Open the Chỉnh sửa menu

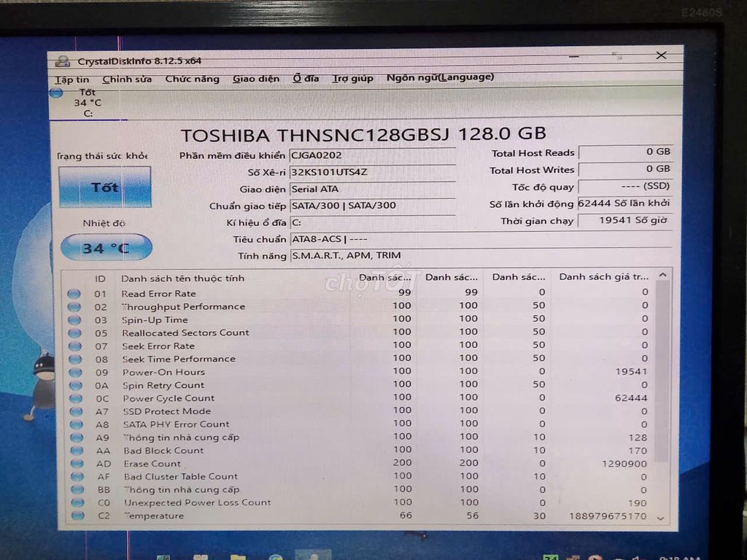tap(127, 79)
